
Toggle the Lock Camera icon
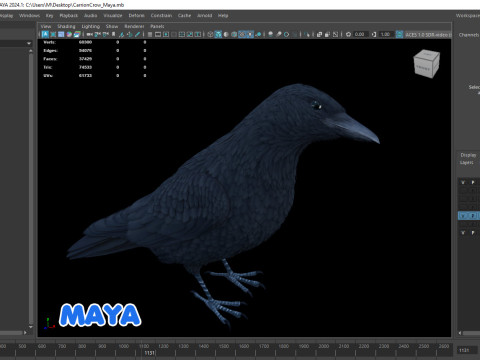pos(97,34)
